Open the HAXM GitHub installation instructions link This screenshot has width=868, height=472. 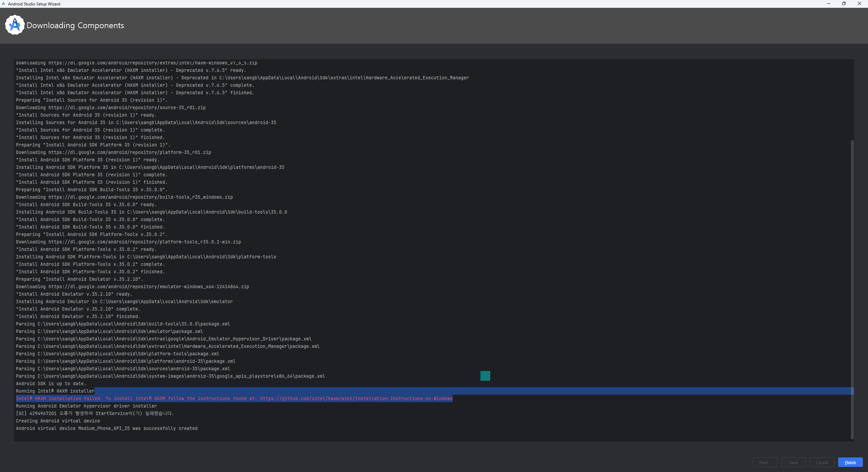click(x=356, y=398)
